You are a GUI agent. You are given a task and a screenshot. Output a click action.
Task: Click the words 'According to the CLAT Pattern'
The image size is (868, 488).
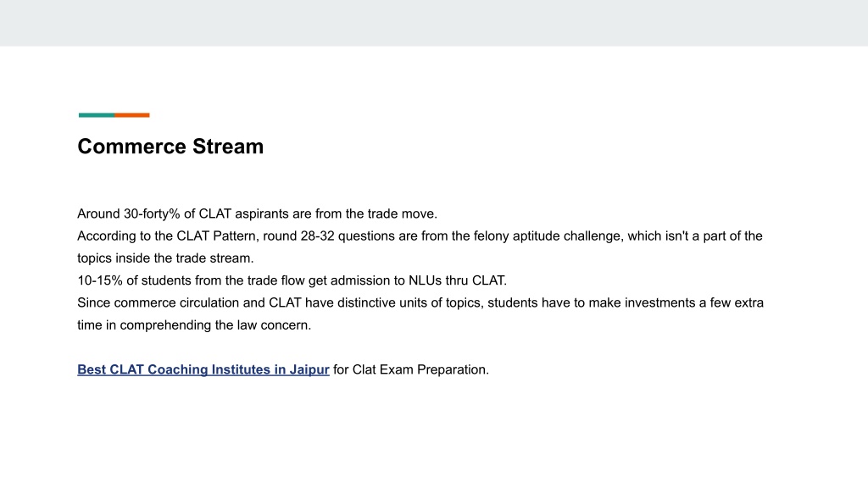point(167,236)
